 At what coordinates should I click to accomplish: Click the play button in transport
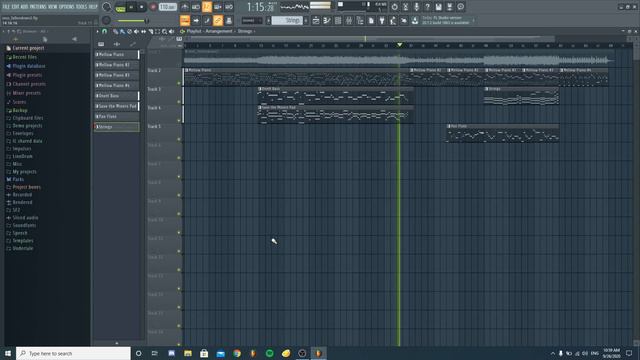click(x=131, y=7)
